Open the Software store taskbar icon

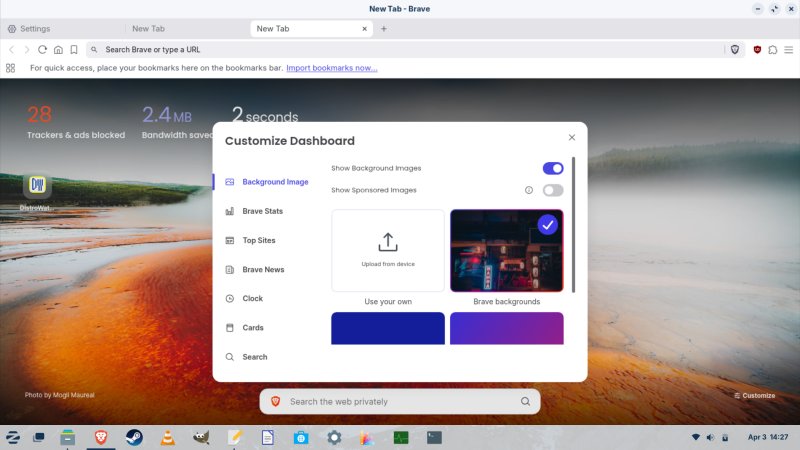301,437
